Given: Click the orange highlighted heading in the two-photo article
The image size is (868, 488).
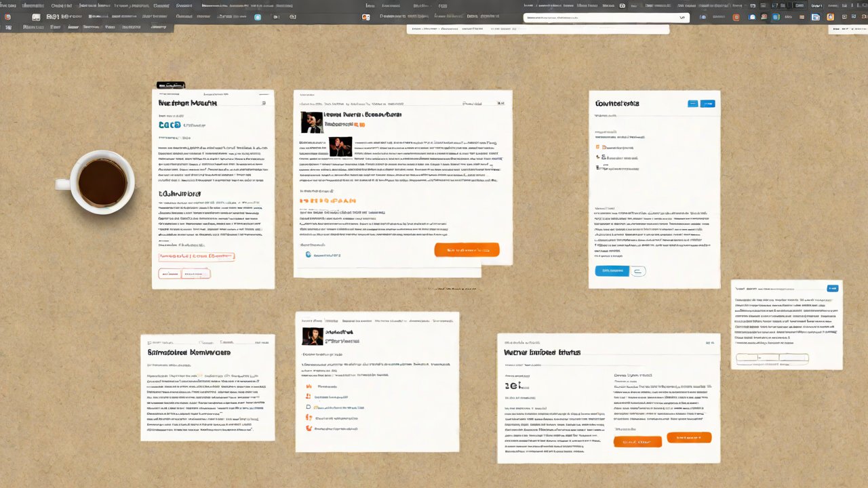Looking at the screenshot, I should point(328,201).
